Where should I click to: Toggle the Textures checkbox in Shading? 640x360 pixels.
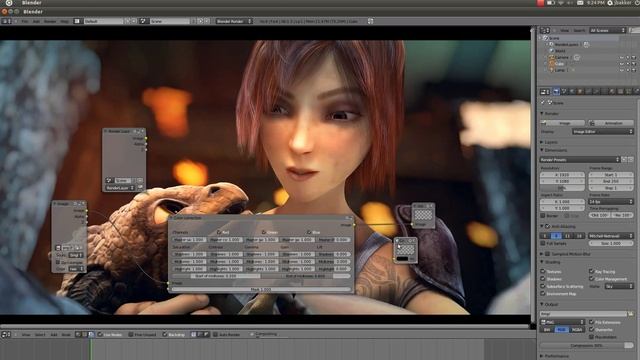click(x=543, y=271)
